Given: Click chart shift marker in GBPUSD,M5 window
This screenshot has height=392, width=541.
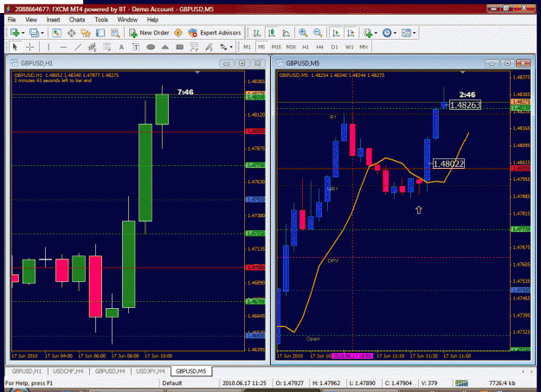Looking at the screenshot, I should (x=463, y=73).
